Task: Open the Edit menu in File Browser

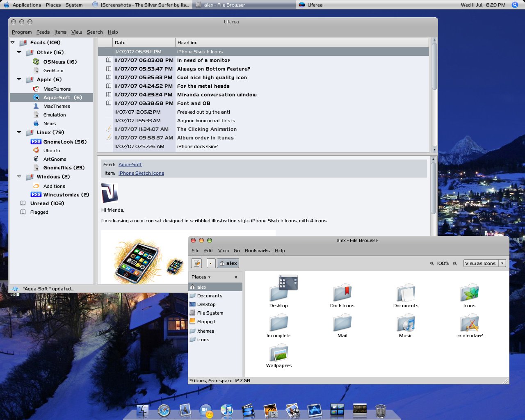Action: coord(209,251)
